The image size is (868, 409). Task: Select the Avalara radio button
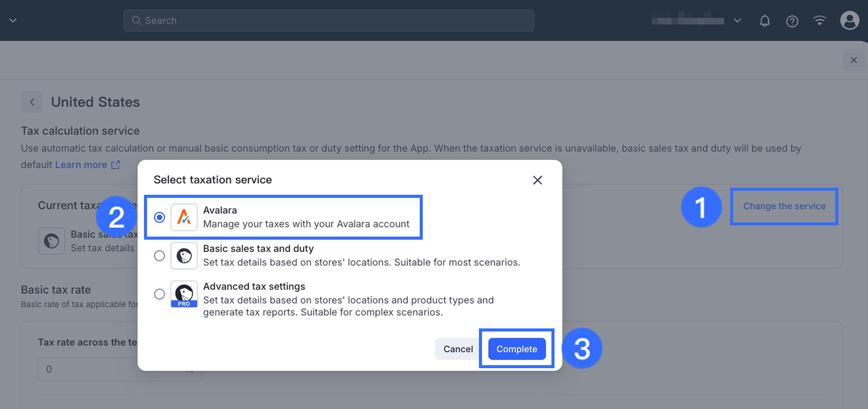(x=159, y=217)
